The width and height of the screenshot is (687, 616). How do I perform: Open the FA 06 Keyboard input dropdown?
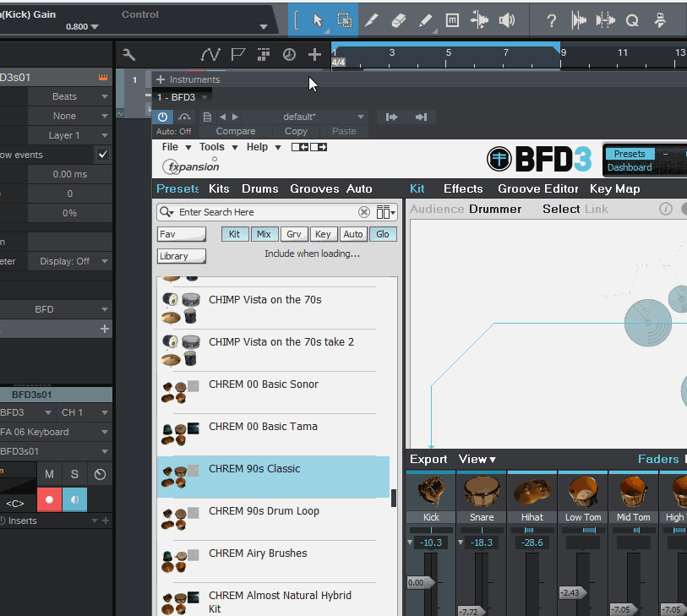pos(55,432)
